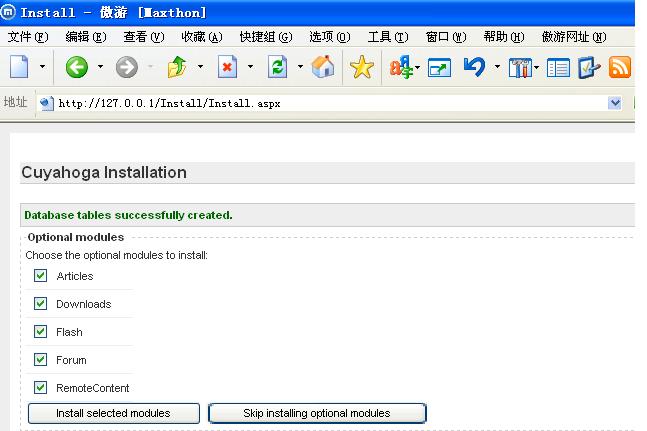The width and height of the screenshot is (647, 431).
Task: Open the address bar URL dropdown
Action: [x=615, y=103]
